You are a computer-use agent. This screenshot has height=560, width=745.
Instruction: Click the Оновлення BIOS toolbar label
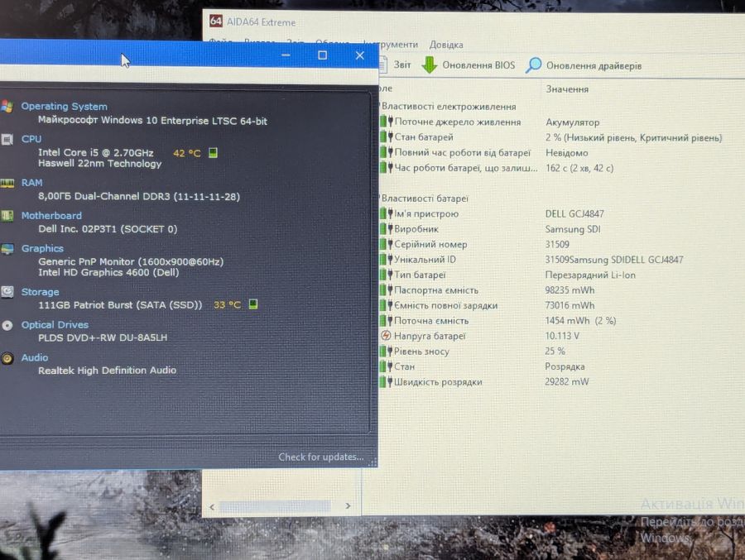478,65
